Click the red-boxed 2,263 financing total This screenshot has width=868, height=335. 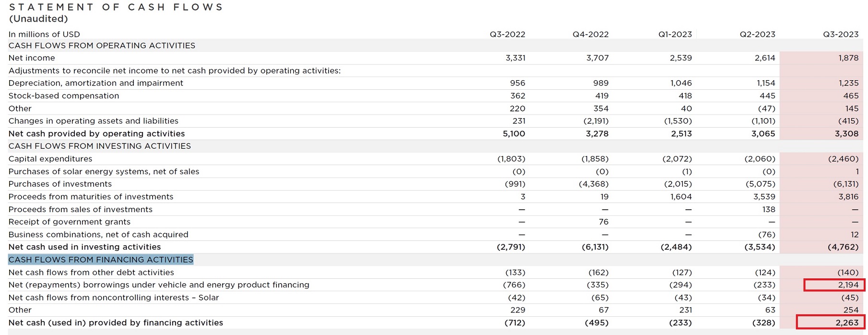coord(831,323)
